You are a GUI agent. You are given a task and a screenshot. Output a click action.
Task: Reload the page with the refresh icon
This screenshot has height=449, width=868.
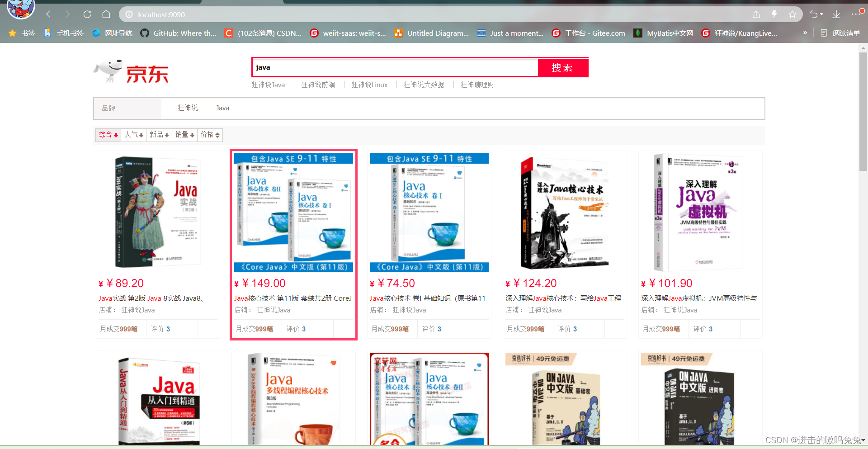pyautogui.click(x=87, y=14)
